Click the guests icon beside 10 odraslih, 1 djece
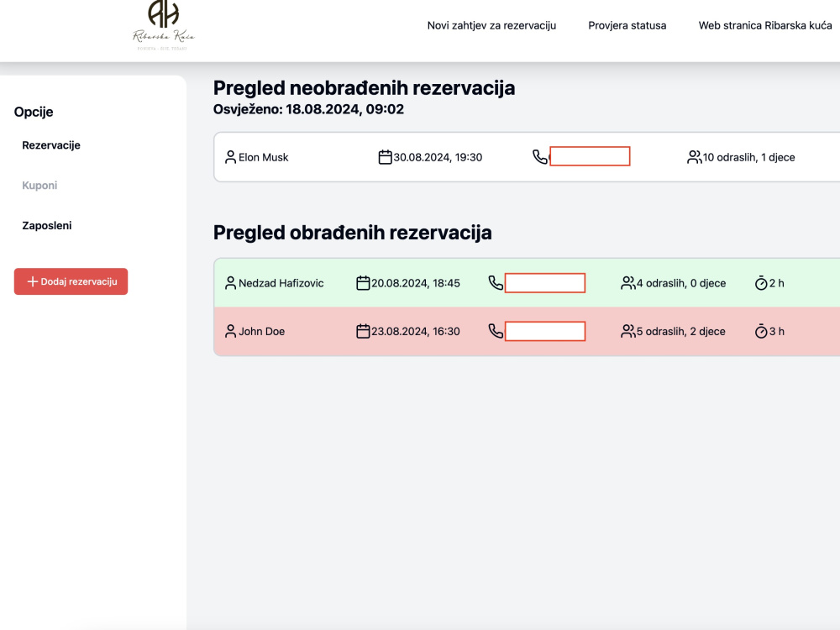The width and height of the screenshot is (840, 630). pyautogui.click(x=695, y=157)
